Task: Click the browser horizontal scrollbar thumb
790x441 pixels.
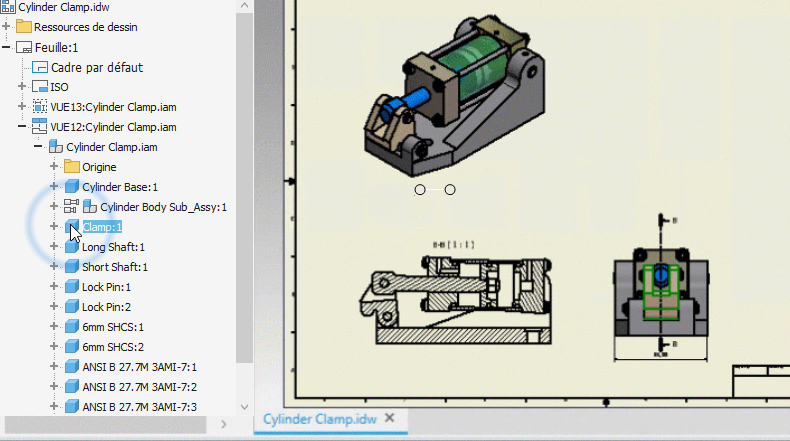Action: click(105, 425)
